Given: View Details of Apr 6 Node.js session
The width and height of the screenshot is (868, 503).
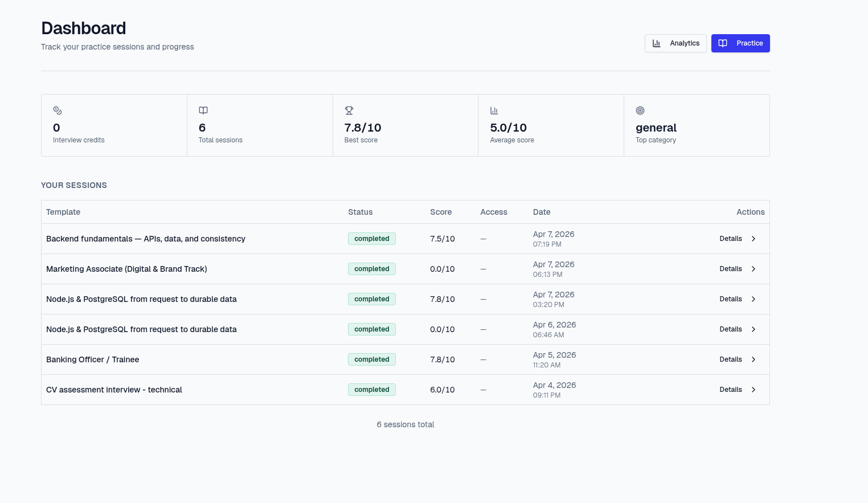Looking at the screenshot, I should (x=731, y=329).
